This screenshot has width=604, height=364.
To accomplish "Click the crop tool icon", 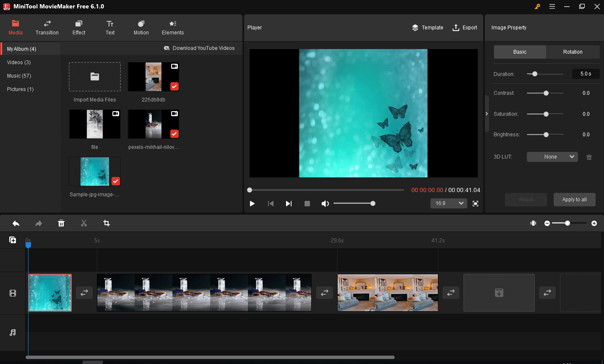I will tap(107, 223).
